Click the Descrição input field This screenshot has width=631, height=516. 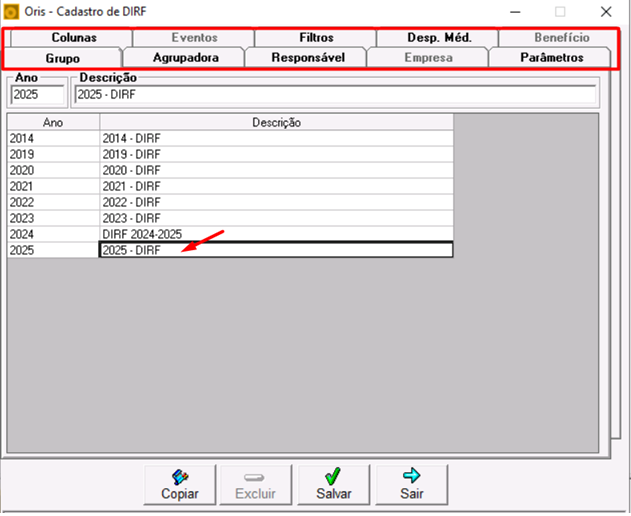click(335, 95)
